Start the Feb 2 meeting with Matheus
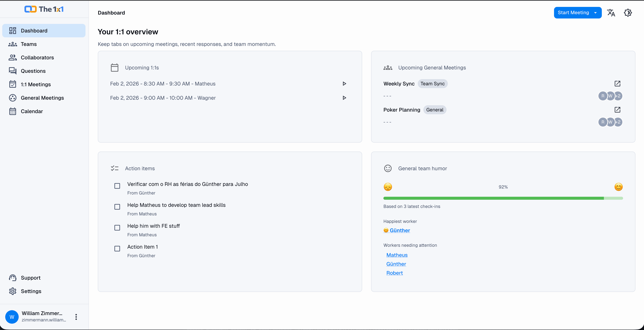644x330 pixels. (x=345, y=84)
